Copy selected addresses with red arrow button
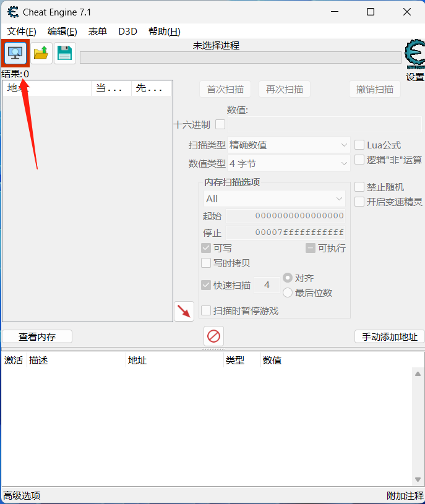 tap(184, 311)
